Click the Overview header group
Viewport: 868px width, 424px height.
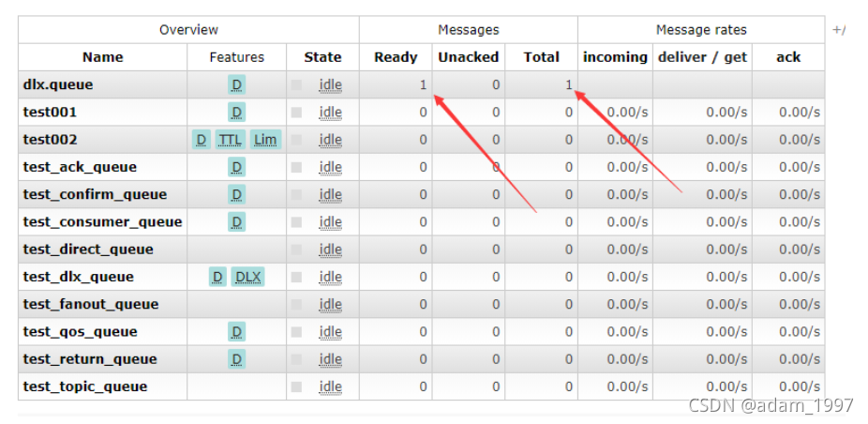click(x=188, y=30)
